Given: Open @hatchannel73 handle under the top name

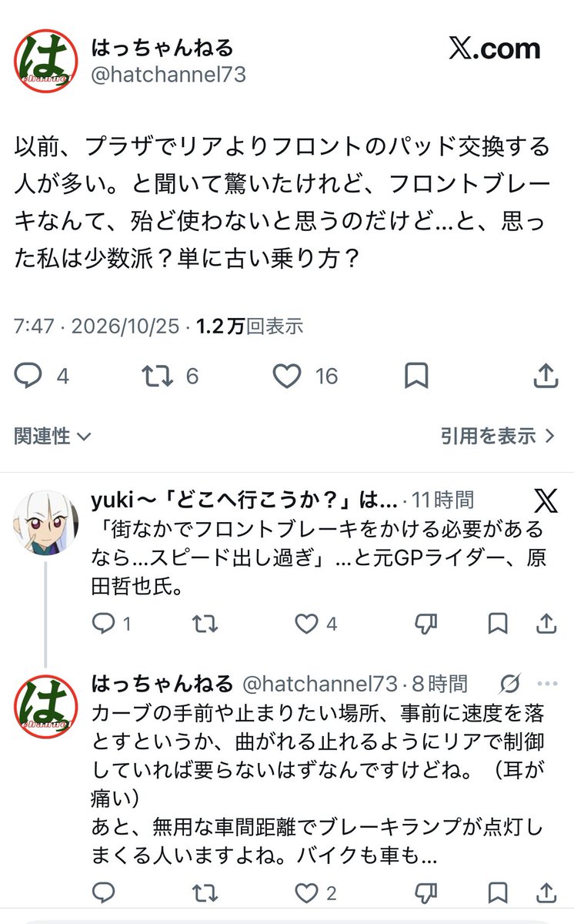Looking at the screenshot, I should tap(169, 75).
